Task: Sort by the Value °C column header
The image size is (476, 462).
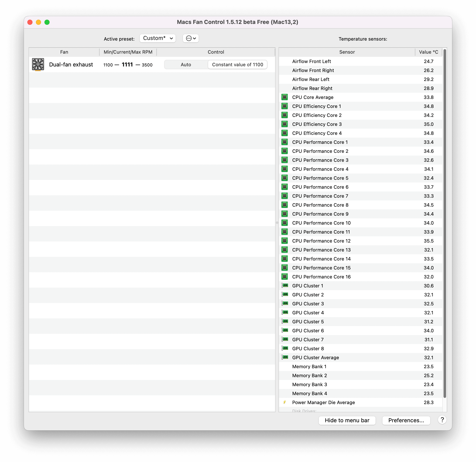Action: (428, 52)
